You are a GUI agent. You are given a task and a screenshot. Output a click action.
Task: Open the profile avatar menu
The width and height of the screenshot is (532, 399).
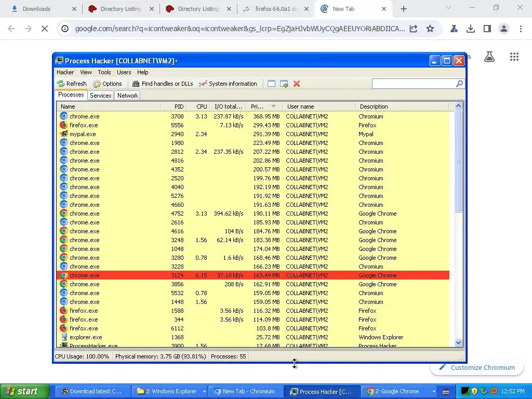(x=504, y=29)
